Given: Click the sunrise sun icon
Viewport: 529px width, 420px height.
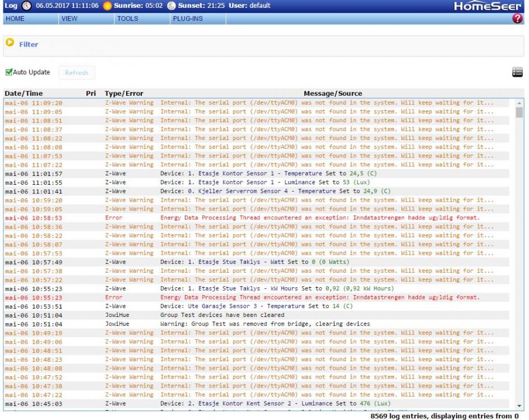Looking at the screenshot, I should (107, 6).
